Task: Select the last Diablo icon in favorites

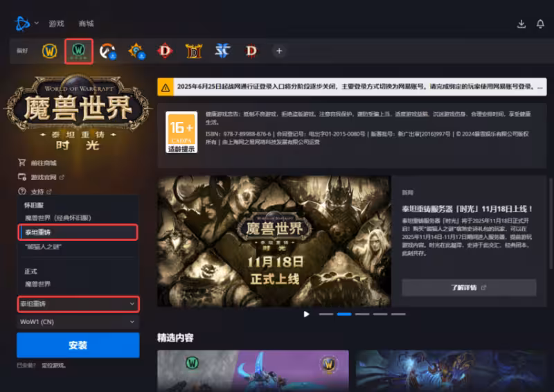Action: [251, 51]
